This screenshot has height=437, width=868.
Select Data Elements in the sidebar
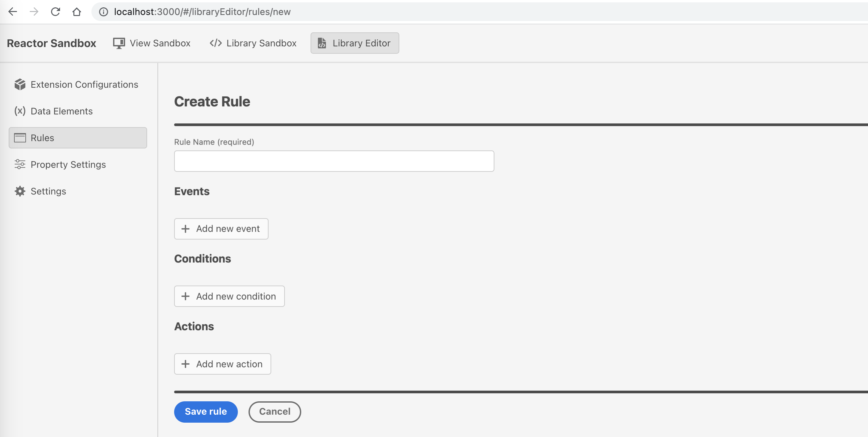click(x=62, y=111)
